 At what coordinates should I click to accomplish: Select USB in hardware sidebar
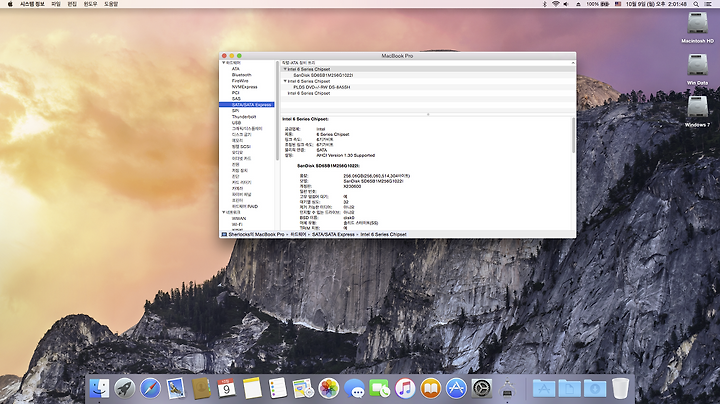click(236, 123)
